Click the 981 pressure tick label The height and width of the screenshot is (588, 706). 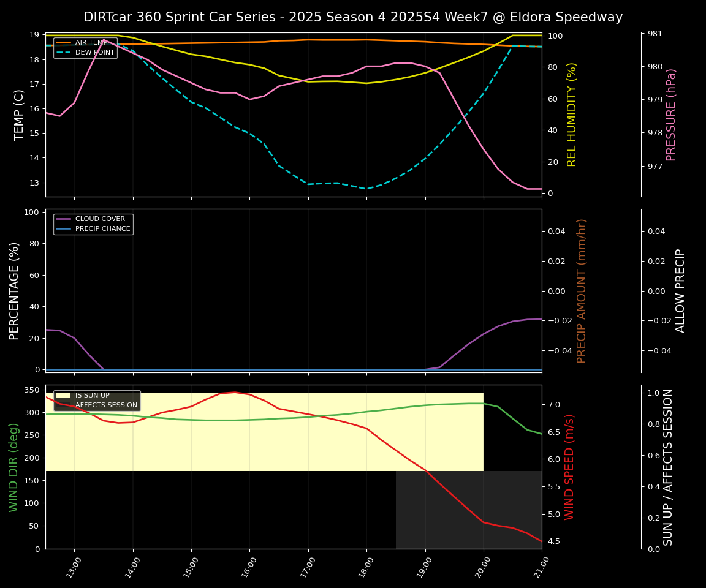pos(655,34)
